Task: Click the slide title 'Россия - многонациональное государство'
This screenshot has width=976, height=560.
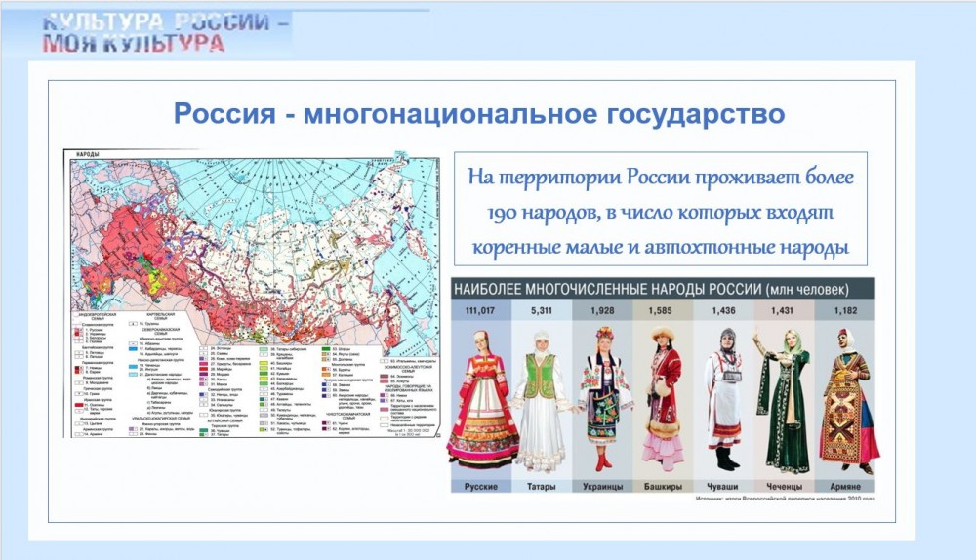Action: (478, 114)
